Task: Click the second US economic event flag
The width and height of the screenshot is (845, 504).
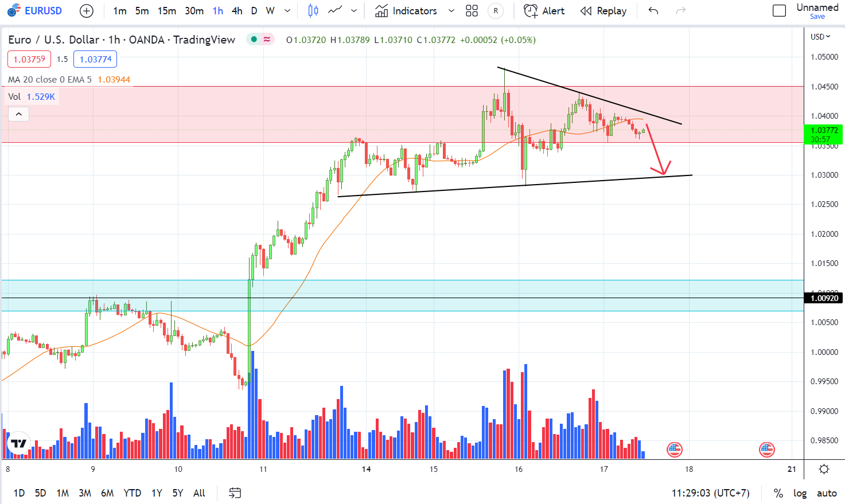Action: tap(767, 450)
